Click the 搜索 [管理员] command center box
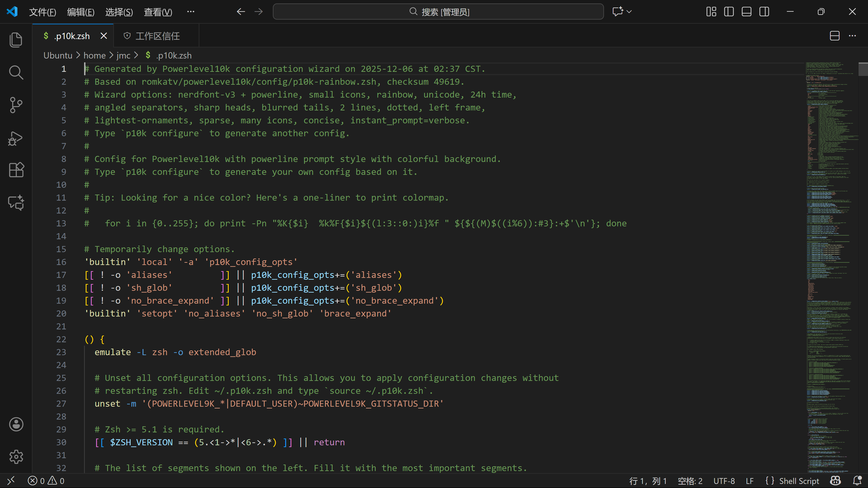868x488 pixels. coord(438,12)
